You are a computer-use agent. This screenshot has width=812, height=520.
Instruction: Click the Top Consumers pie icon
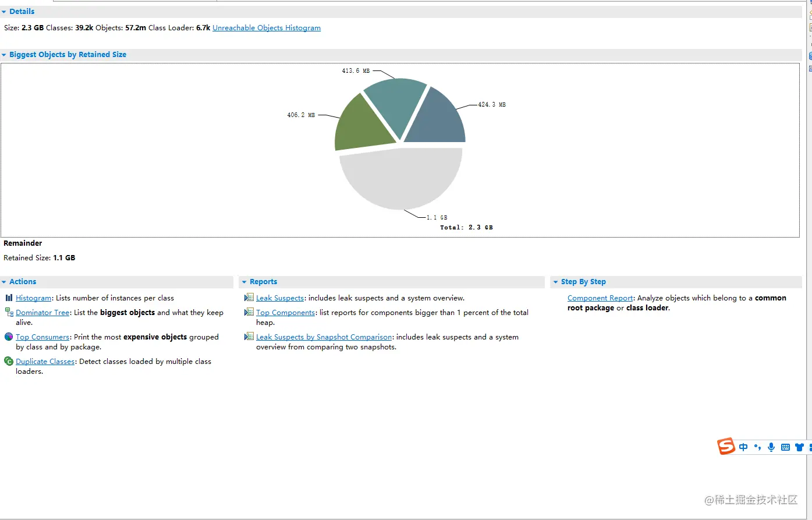click(9, 337)
